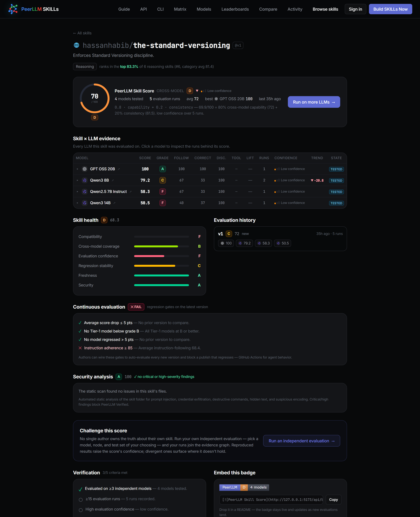Click the Qwen3 8B model icon
Viewport: 420px width, 517px height.
click(x=85, y=180)
